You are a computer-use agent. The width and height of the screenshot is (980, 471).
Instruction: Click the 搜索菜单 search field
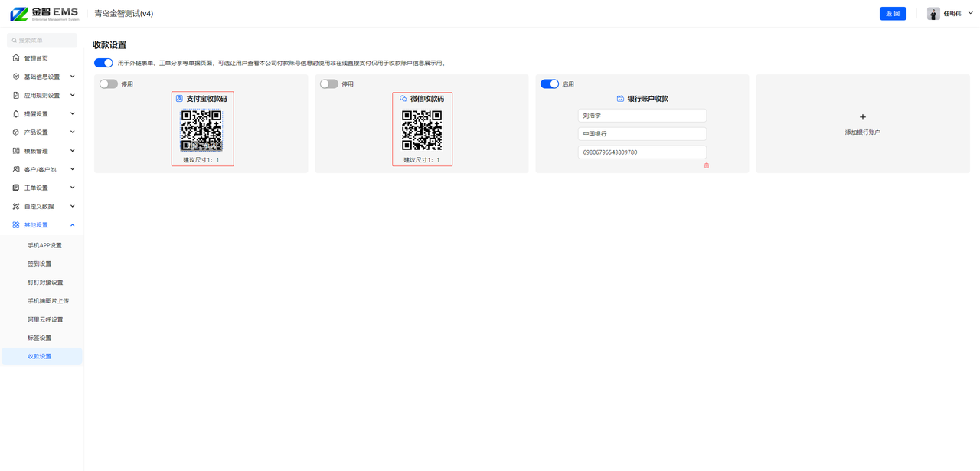42,41
